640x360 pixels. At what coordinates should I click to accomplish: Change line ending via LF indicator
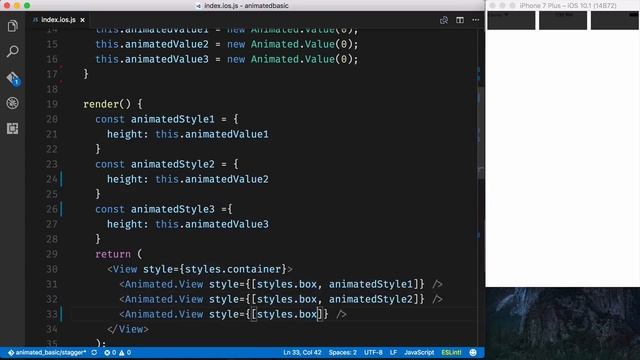(393, 352)
